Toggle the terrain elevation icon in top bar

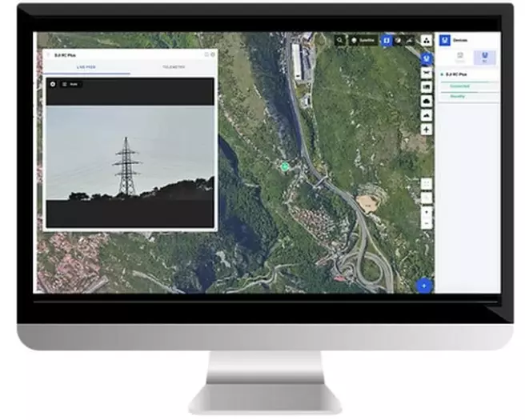pos(411,39)
